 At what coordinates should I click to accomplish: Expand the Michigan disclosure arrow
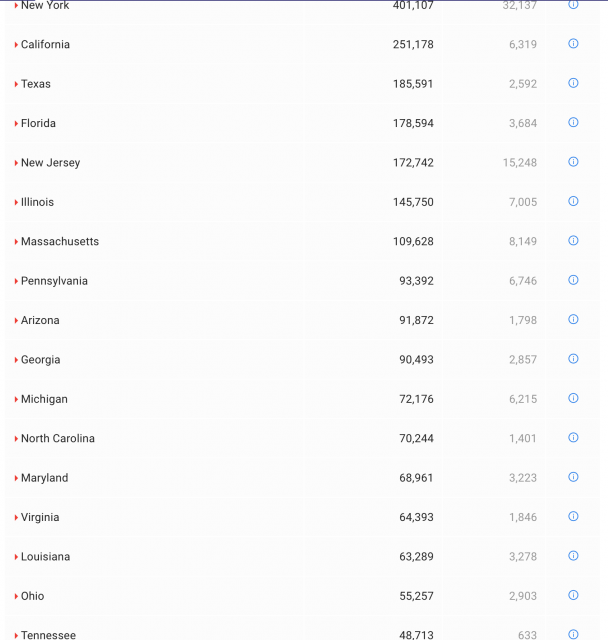click(x=16, y=399)
